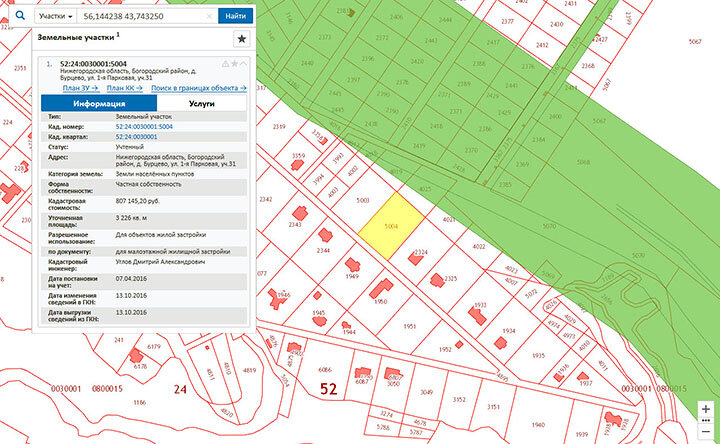Click map parcel labeled 4022
The image size is (720, 444).
click(x=479, y=247)
